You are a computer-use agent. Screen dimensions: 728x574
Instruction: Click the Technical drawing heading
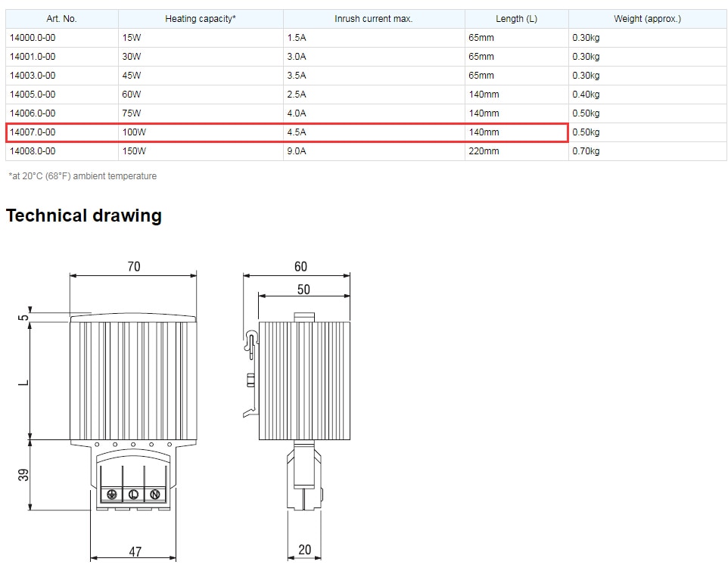pos(83,216)
